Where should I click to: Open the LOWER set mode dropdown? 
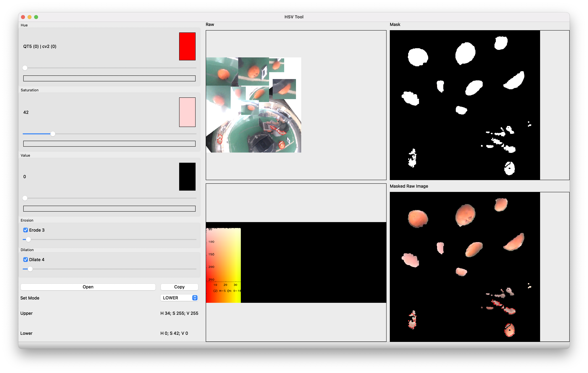179,298
